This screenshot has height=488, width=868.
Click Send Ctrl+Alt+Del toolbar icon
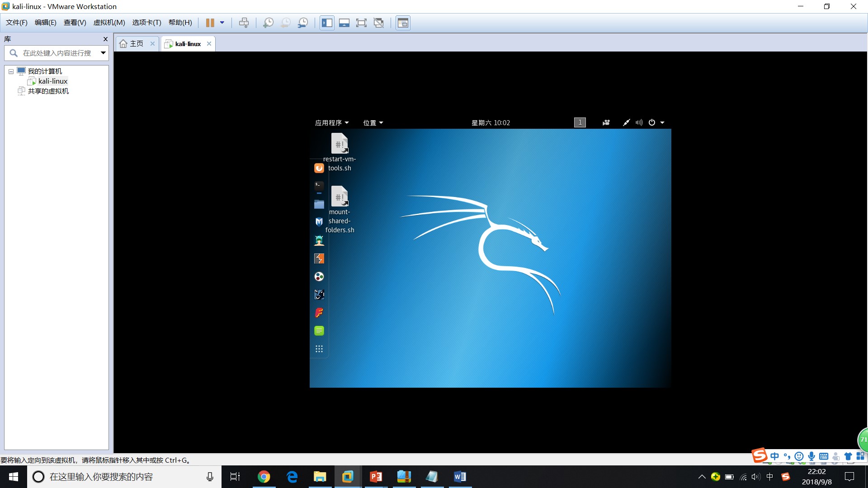tap(244, 23)
